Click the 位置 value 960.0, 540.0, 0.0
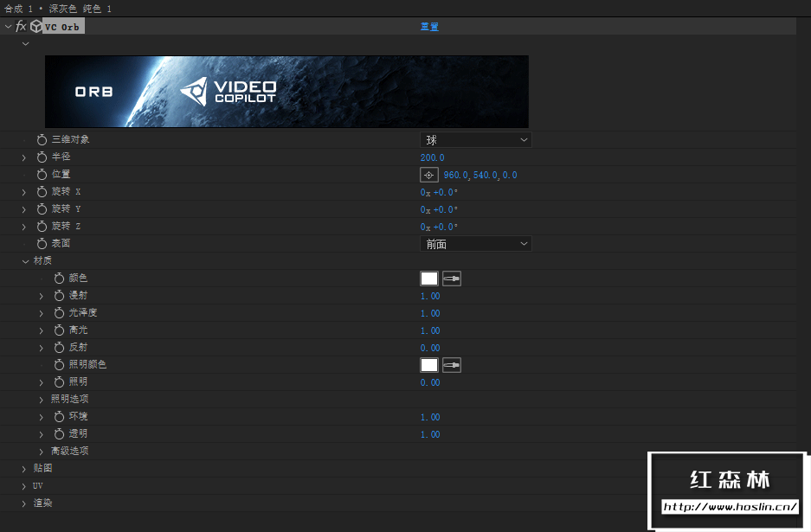This screenshot has width=811, height=532. [480, 175]
